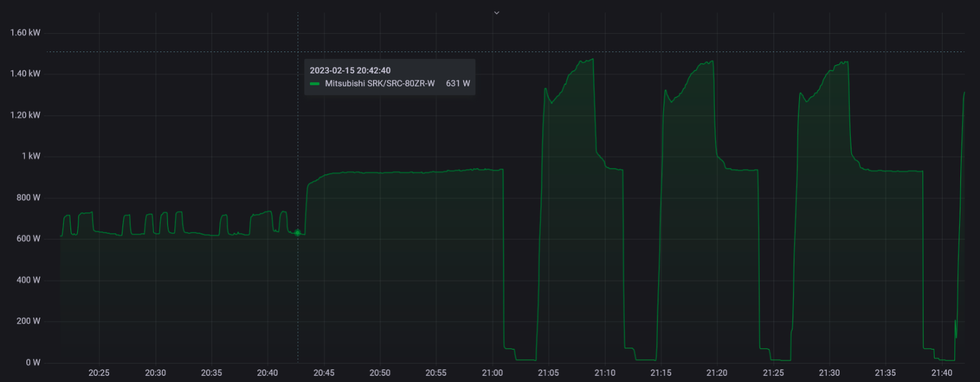The height and width of the screenshot is (382, 980).
Task: Click the 21:20 time axis label
Action: pyautogui.click(x=717, y=373)
